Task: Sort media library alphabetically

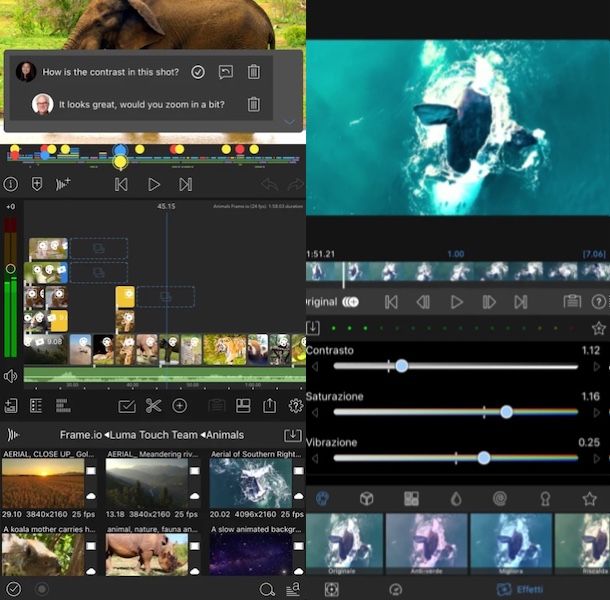Action: tap(293, 589)
